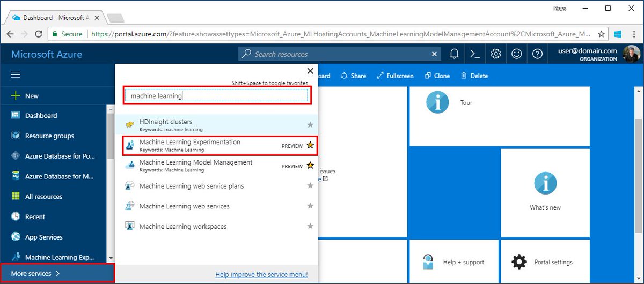Click the Windows extension icon in Chrome
644x284 pixels.
point(618,34)
